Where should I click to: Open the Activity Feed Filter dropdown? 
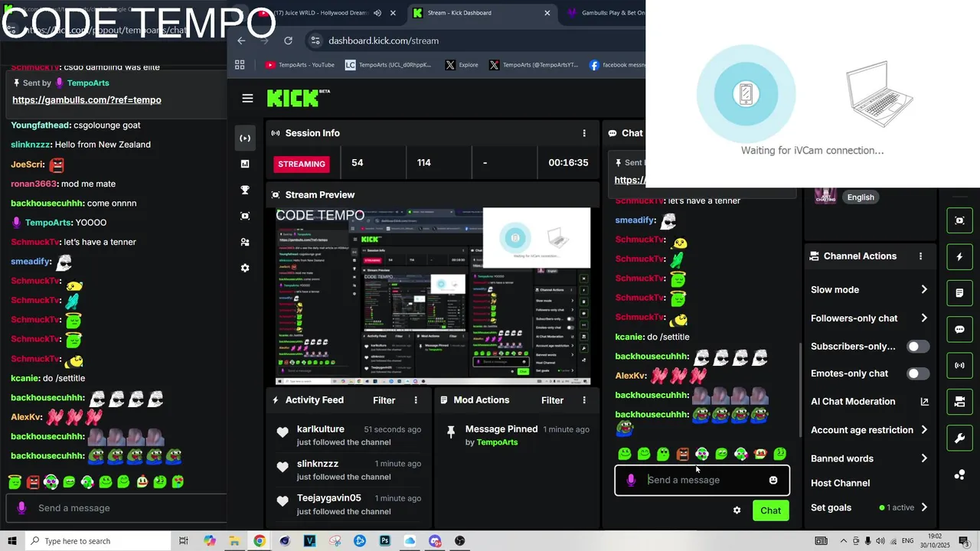pyautogui.click(x=384, y=400)
